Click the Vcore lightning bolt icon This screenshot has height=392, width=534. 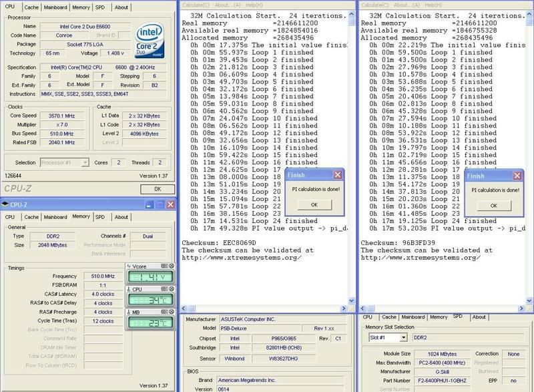pyautogui.click(x=129, y=266)
